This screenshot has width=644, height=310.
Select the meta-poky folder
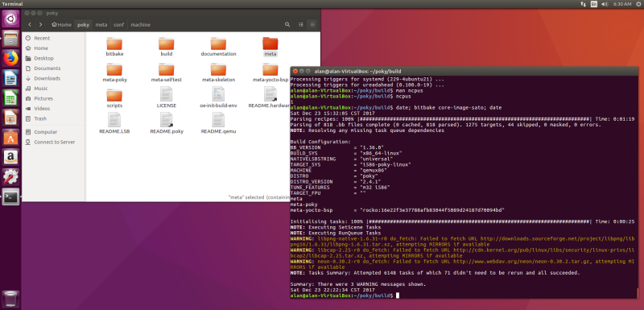point(114,72)
